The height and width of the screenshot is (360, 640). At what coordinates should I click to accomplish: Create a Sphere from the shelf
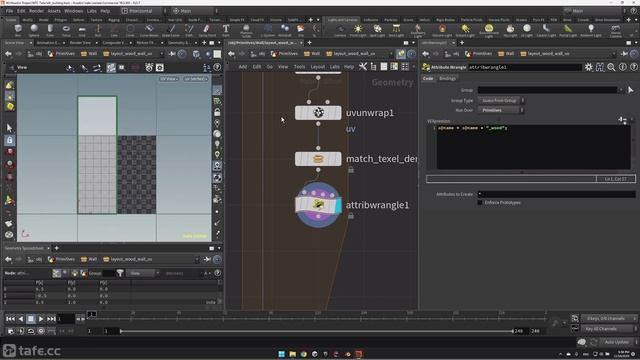[34, 30]
